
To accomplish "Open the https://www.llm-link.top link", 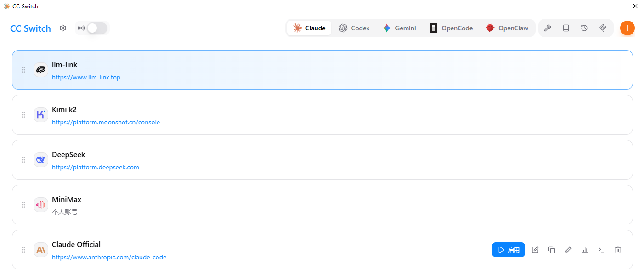I will pyautogui.click(x=86, y=77).
